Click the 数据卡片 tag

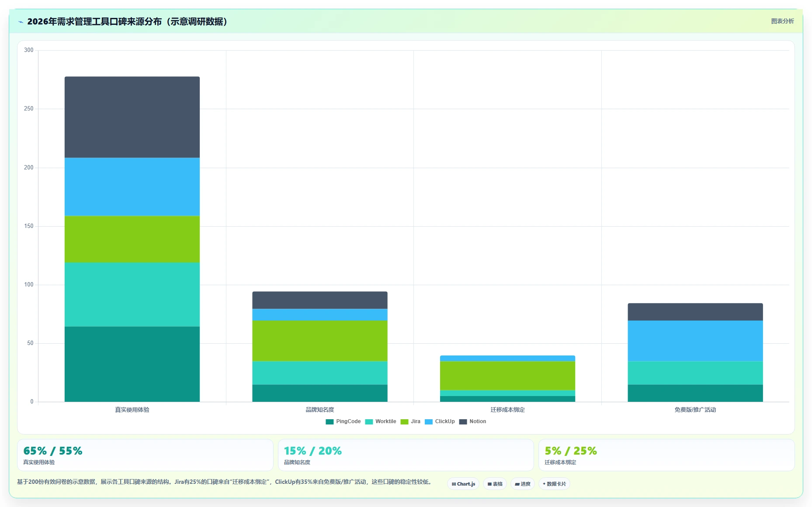(x=554, y=484)
